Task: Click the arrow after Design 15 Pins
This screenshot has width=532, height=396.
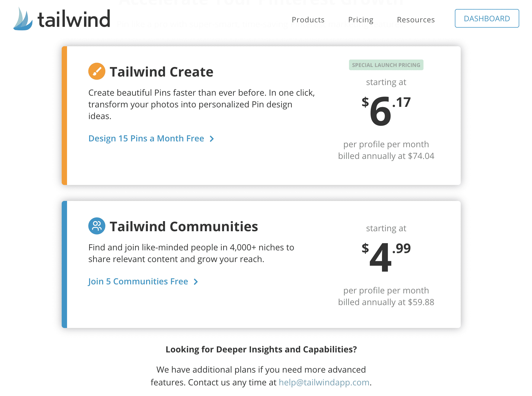Action: (212, 139)
